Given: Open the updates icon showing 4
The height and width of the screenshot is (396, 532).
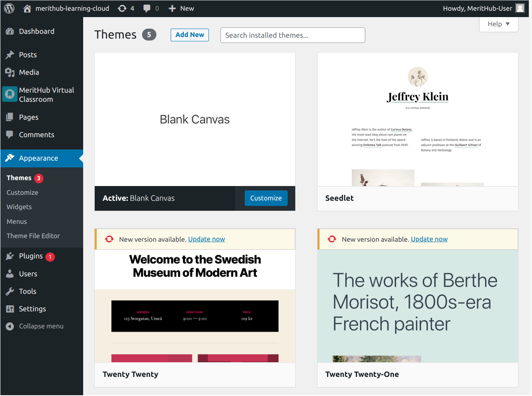Looking at the screenshot, I should coord(122,8).
